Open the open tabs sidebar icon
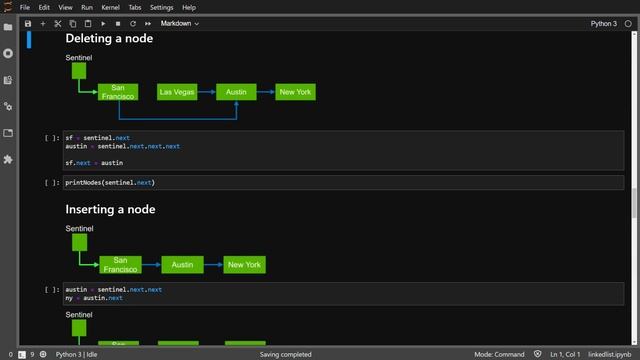The height and width of the screenshot is (360, 640). [x=8, y=133]
